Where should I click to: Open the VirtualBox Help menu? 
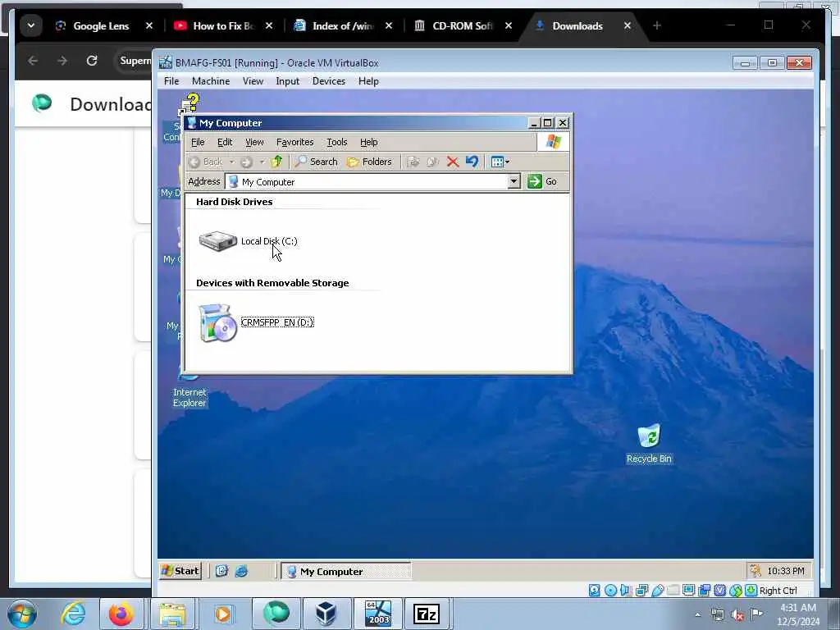tap(368, 81)
